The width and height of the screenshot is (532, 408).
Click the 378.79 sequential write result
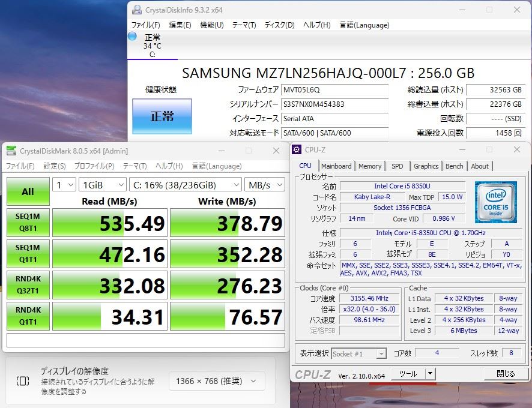click(228, 223)
